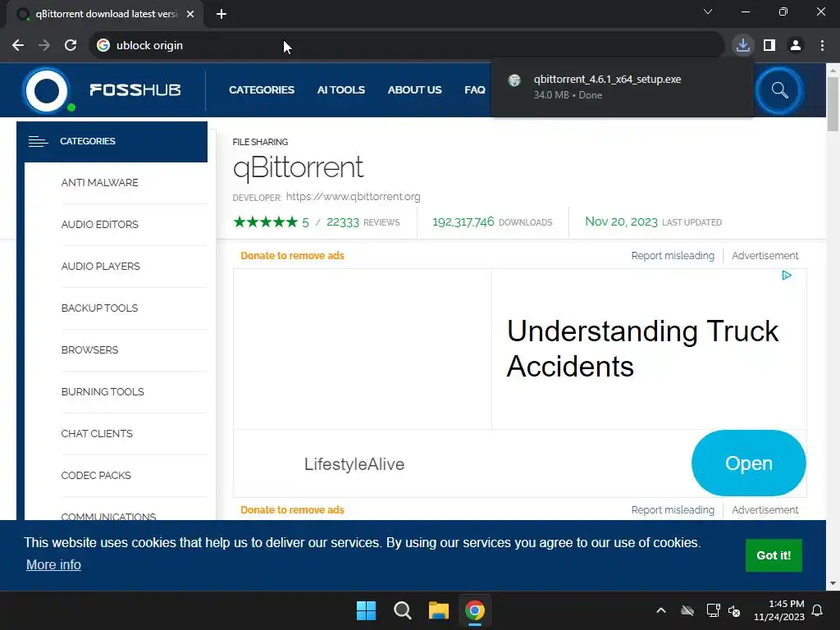Open Windows taskbar search

pos(402,610)
